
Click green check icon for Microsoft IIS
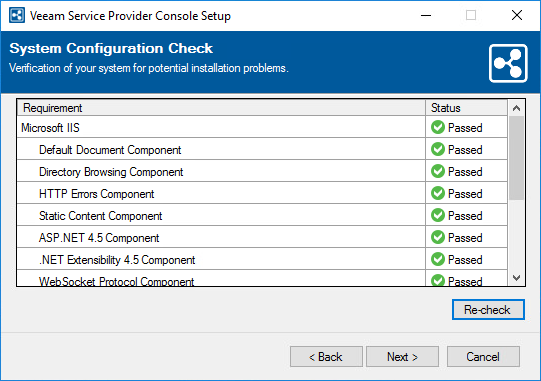pos(438,127)
